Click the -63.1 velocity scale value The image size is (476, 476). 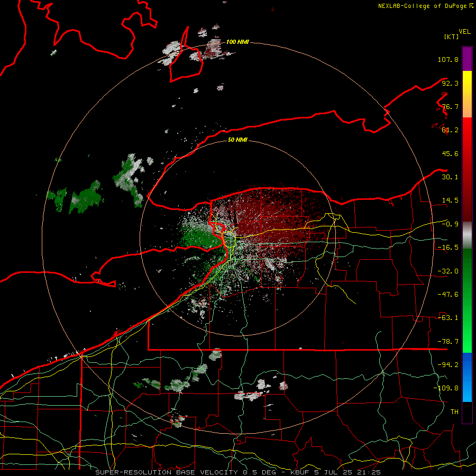pos(448,318)
